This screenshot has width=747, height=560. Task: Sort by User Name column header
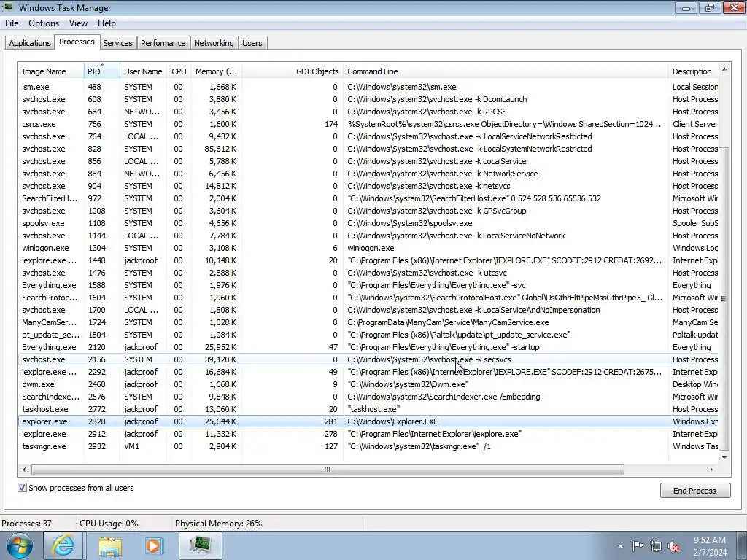pyautogui.click(x=143, y=71)
